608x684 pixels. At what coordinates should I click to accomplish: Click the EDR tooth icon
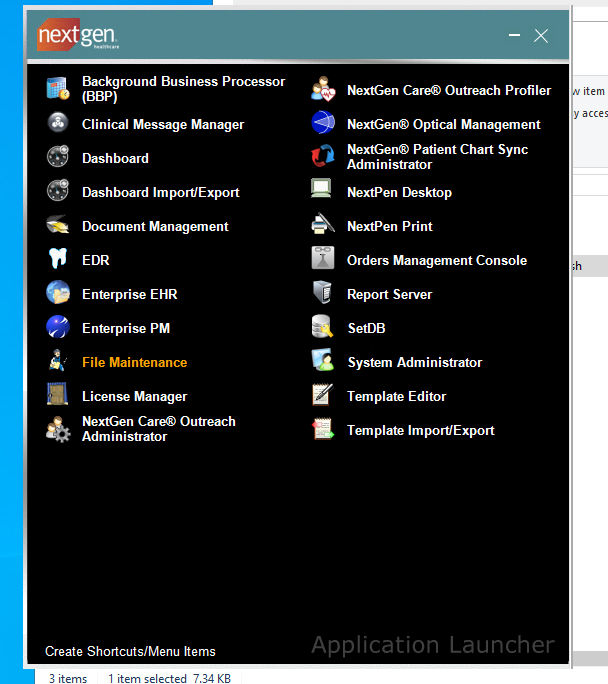(57, 260)
